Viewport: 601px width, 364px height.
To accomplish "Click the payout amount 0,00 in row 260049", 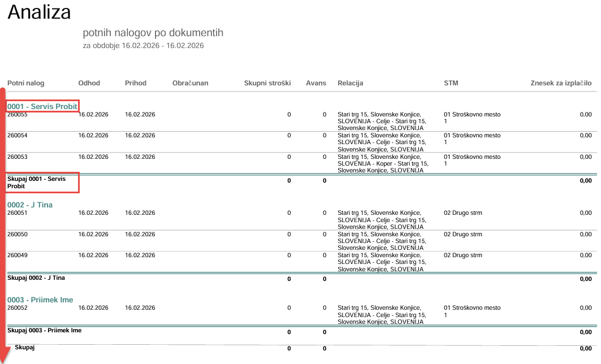I will click(586, 255).
